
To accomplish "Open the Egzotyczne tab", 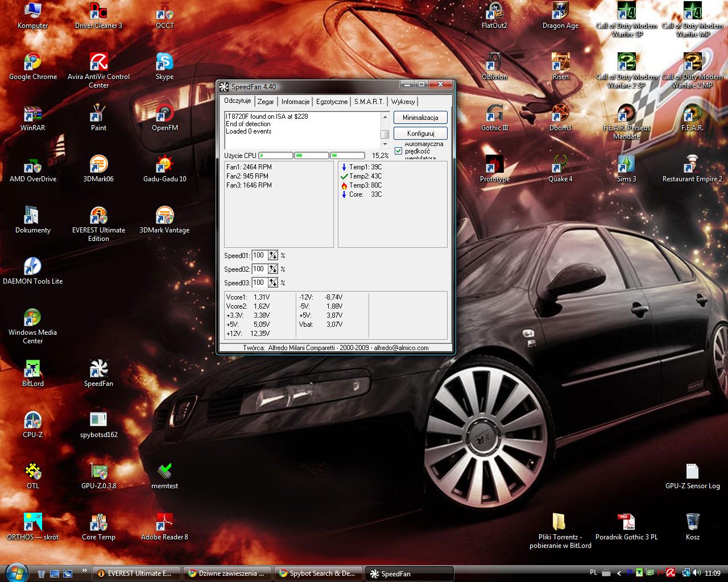I will (332, 102).
